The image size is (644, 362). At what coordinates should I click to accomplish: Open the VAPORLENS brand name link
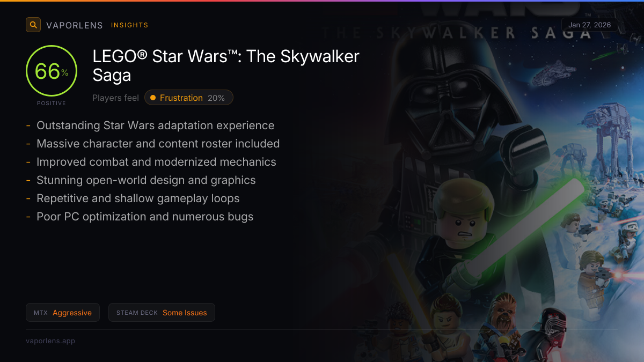coord(74,25)
